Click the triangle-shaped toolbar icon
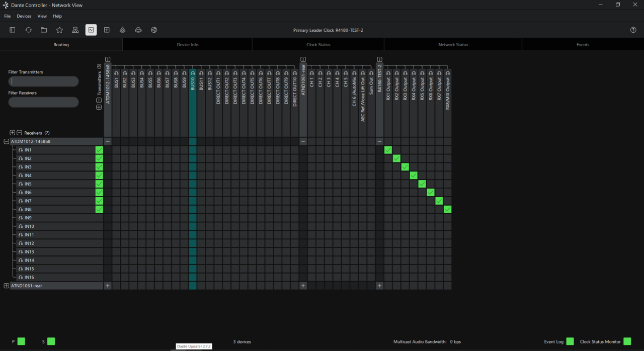This screenshot has height=351, width=644. click(122, 30)
